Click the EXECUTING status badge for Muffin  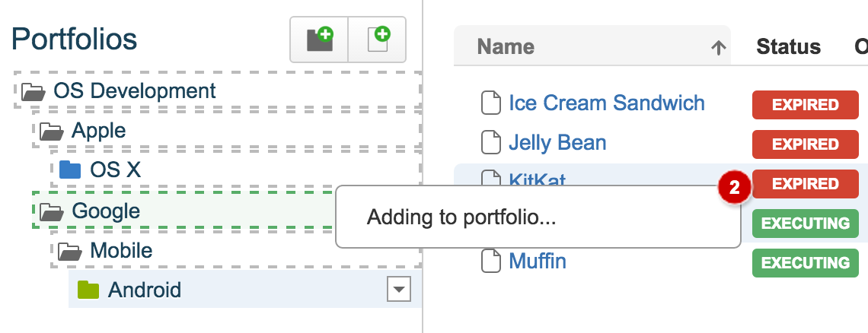pyautogui.click(x=805, y=262)
